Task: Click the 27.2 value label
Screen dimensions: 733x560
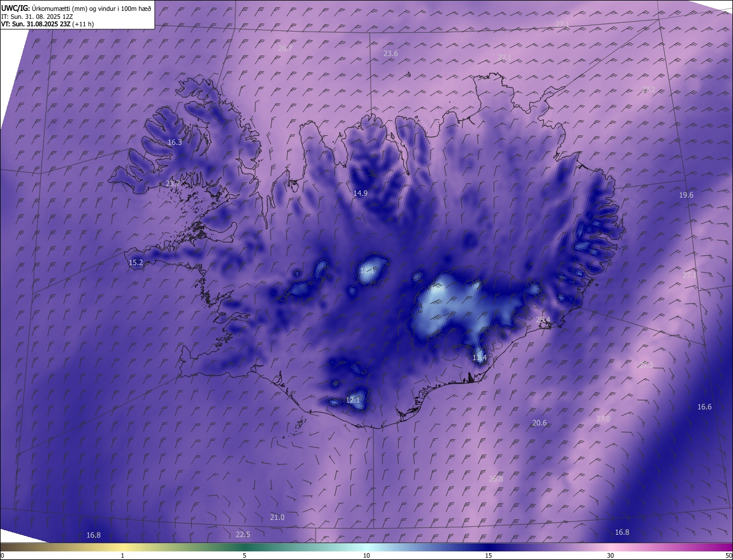Action: [x=648, y=90]
